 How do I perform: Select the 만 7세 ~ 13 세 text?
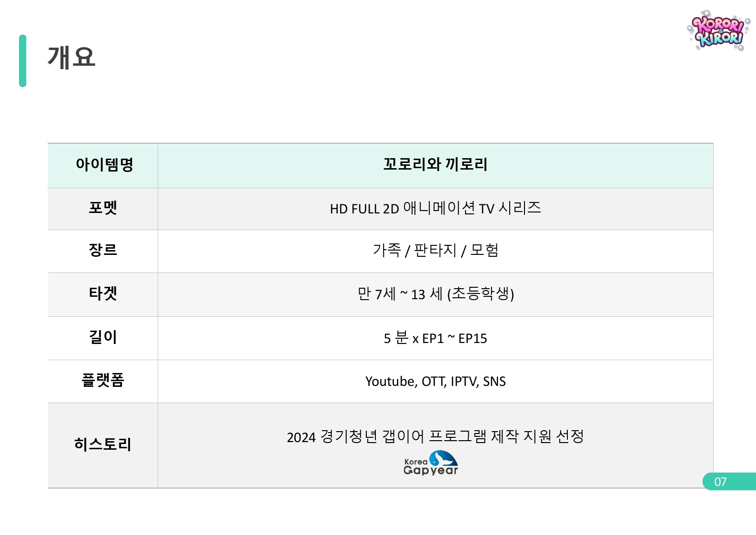(x=400, y=294)
